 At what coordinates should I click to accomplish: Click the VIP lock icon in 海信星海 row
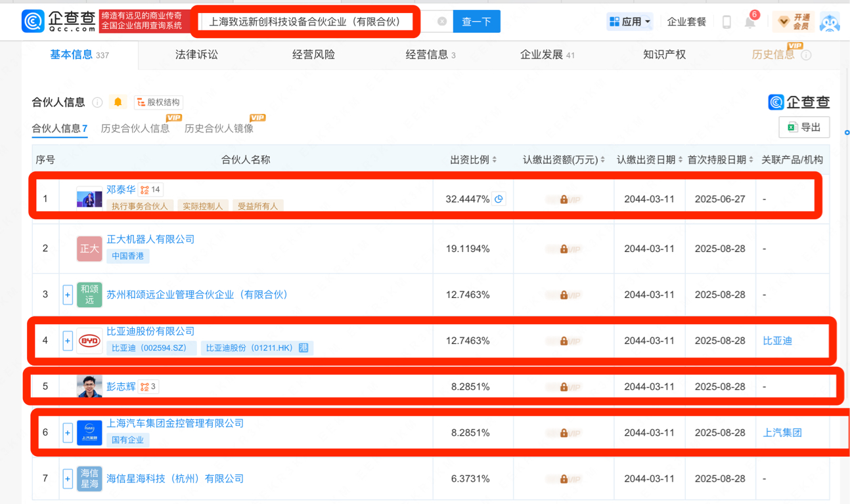click(564, 479)
